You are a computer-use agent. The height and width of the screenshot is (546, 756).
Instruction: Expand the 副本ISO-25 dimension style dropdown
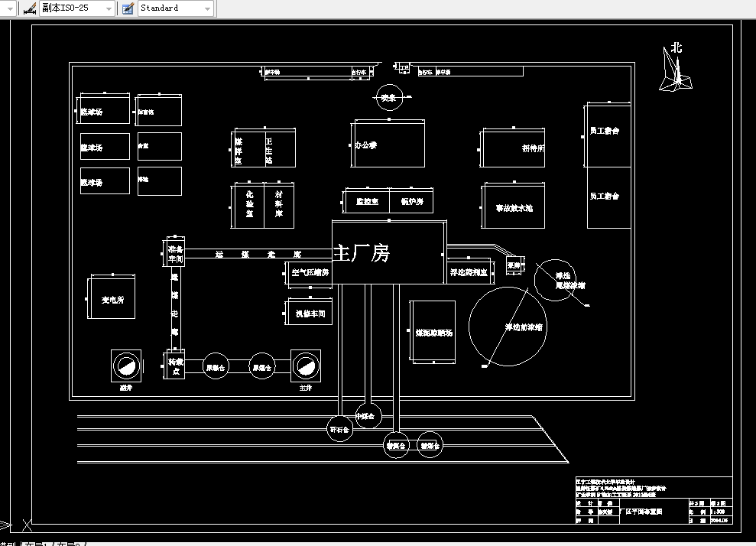point(109,8)
